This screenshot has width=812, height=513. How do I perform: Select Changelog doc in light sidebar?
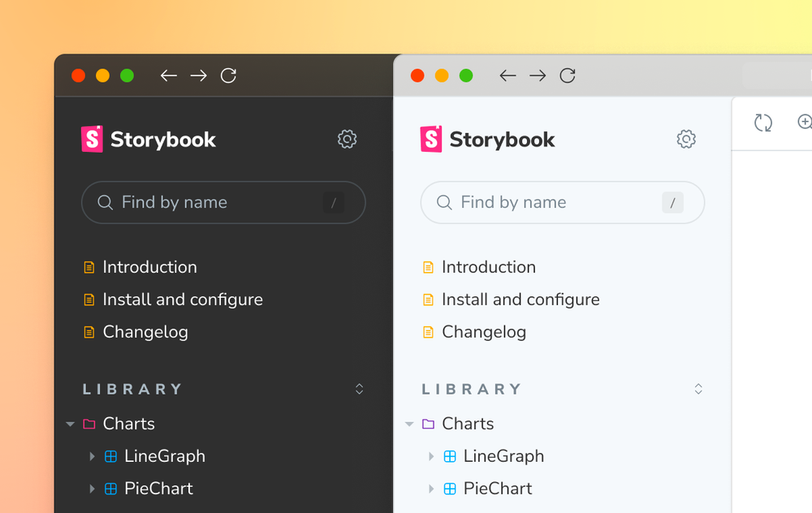pyautogui.click(x=483, y=332)
